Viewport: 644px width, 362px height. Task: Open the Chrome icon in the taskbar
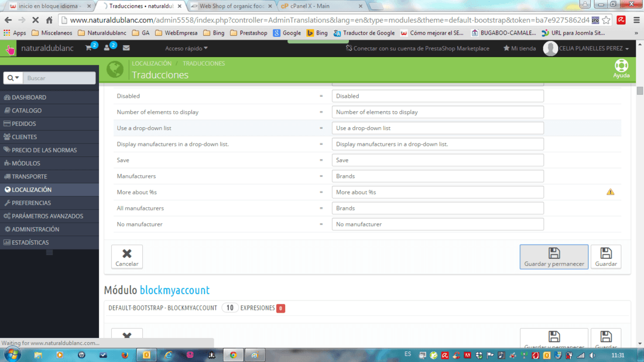[x=233, y=355]
